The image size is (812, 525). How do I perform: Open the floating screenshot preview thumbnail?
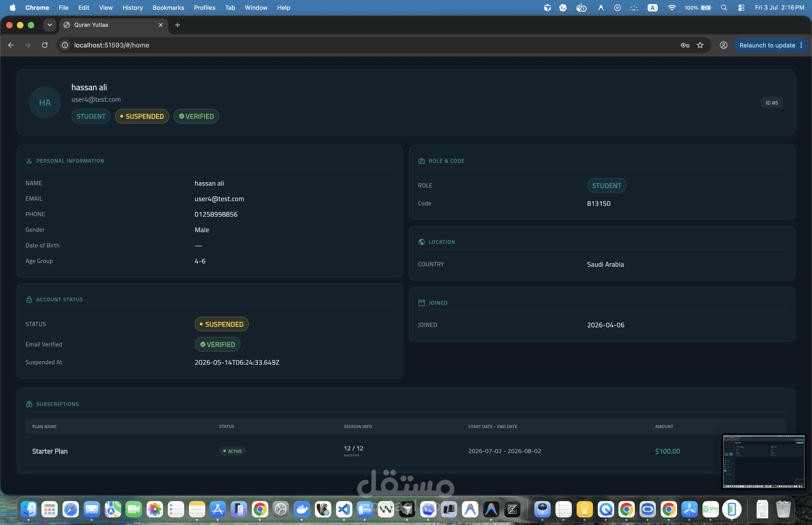tap(764, 461)
